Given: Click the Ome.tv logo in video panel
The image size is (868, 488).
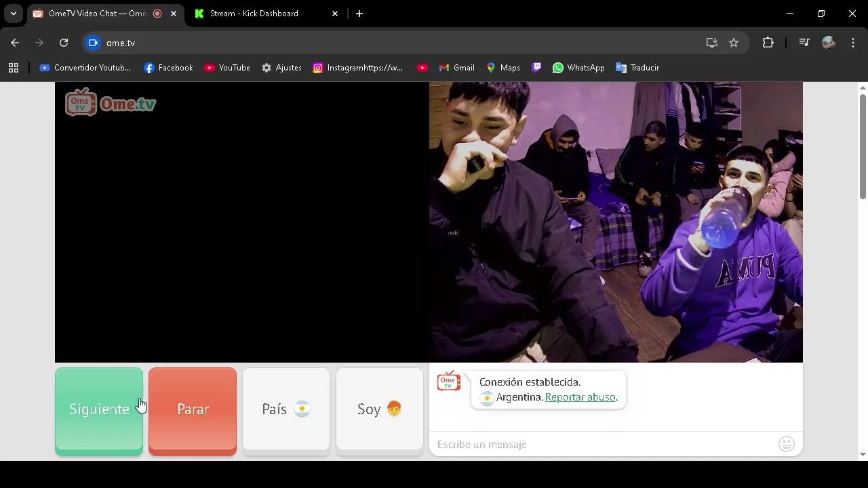Looking at the screenshot, I should tap(111, 102).
